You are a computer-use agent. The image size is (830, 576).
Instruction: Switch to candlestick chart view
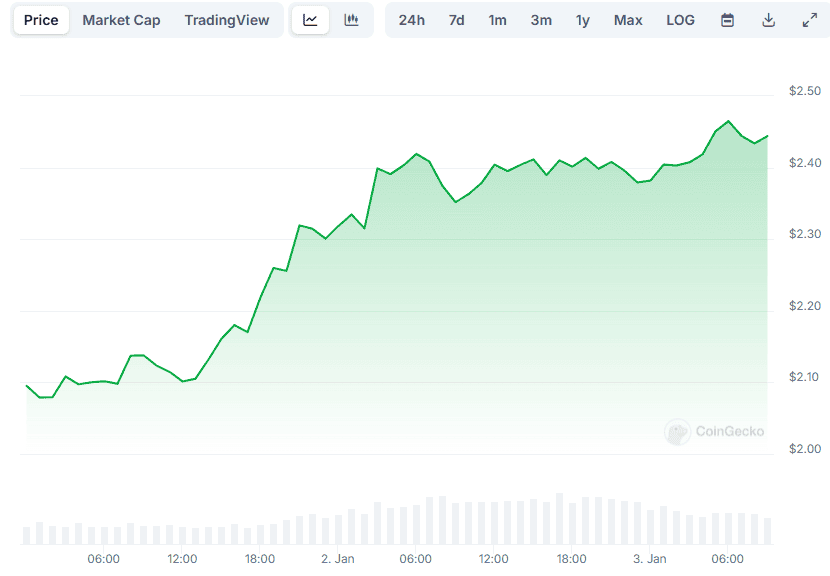351,20
